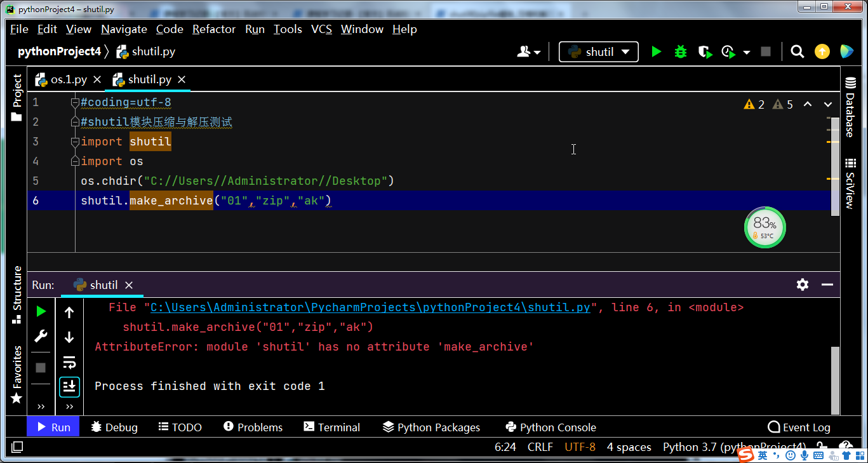Close the shutil run tab
The image size is (868, 463).
coord(129,285)
